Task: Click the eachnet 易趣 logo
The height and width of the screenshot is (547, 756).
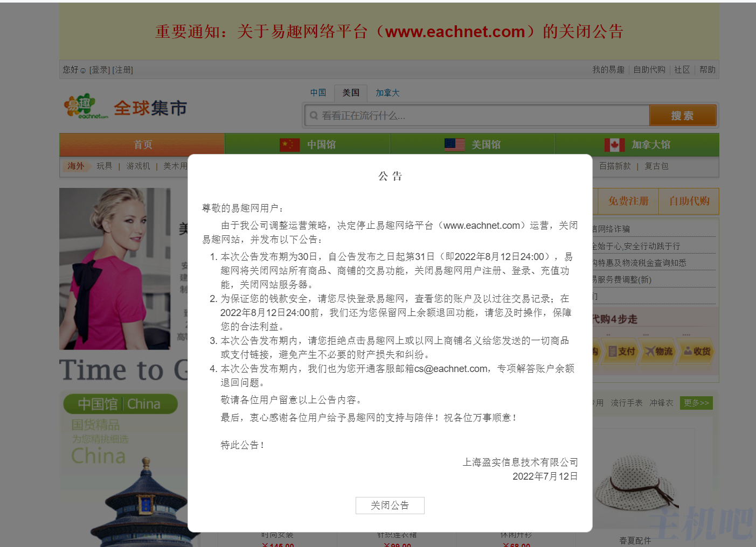Action: point(86,107)
